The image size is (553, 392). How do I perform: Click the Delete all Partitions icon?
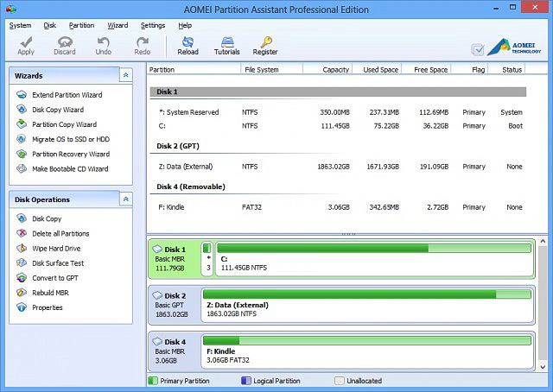(x=22, y=233)
